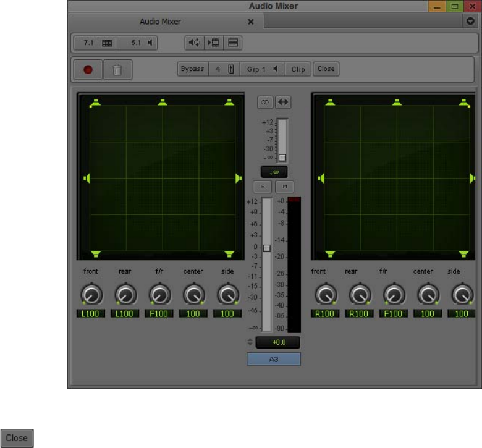Toggle the narrow/wide panel layout icon

(x=233, y=43)
